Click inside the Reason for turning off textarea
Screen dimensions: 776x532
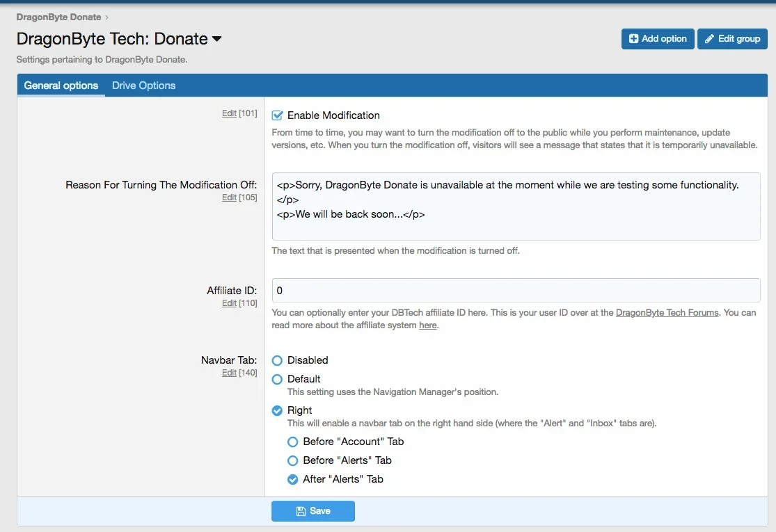(516, 206)
